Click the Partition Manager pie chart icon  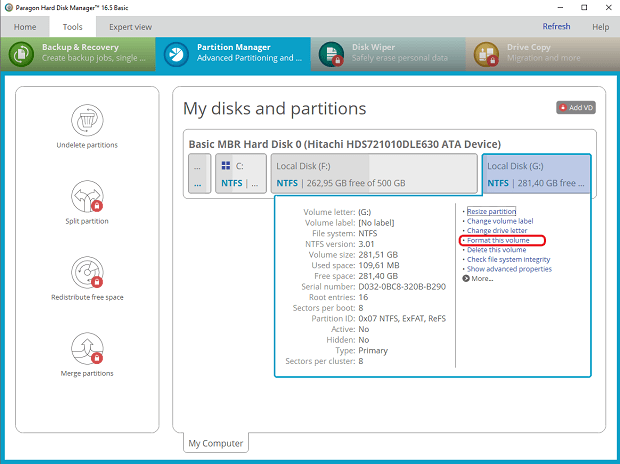[176, 54]
